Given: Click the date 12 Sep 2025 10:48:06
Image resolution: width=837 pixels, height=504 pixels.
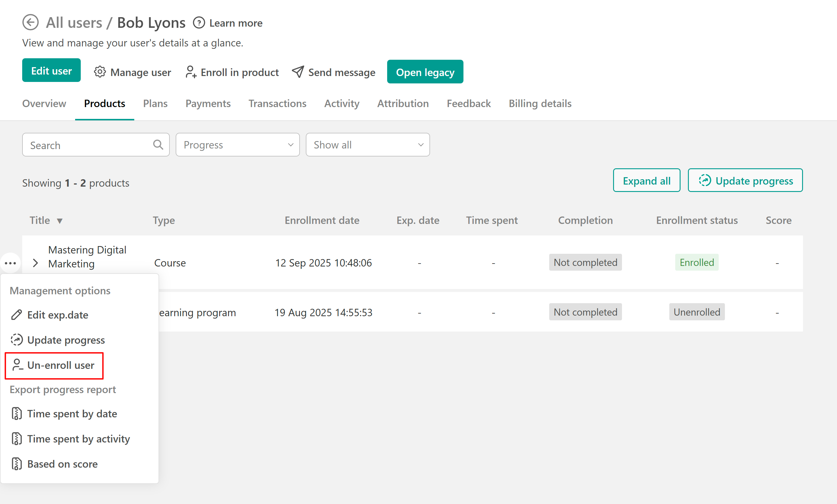Looking at the screenshot, I should tap(323, 263).
